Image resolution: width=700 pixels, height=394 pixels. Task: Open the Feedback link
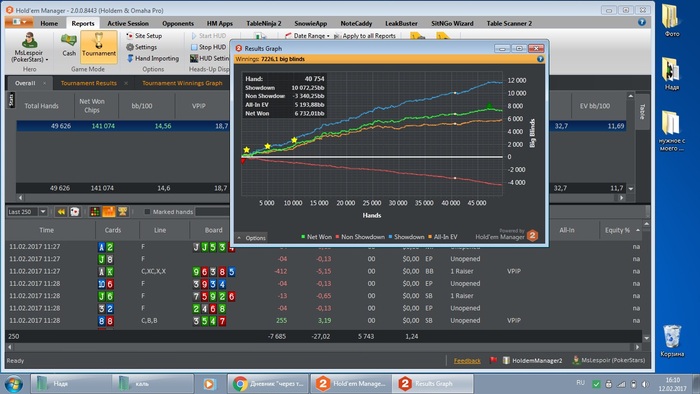(x=467, y=361)
